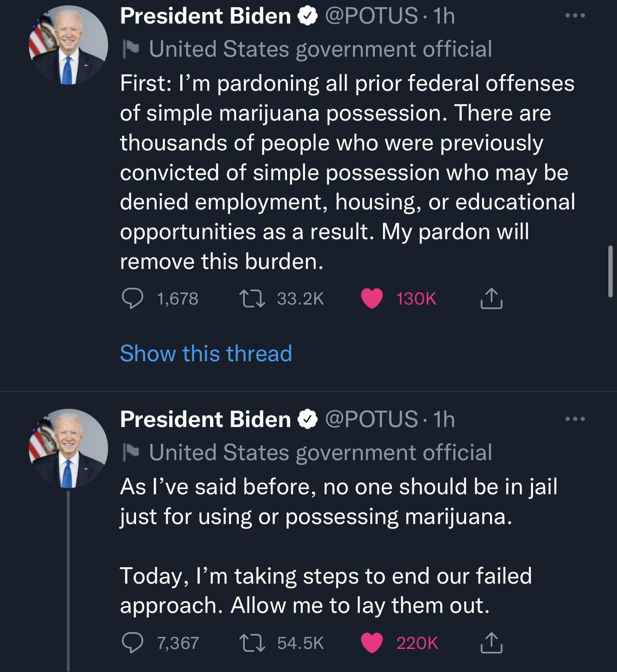The image size is (617, 672).
Task: Click the flag icon on the government official label
Action: click(130, 48)
